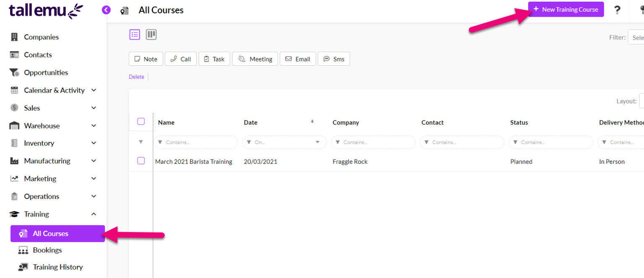Switch to kanban board view icon
Image resolution: width=644 pixels, height=278 pixels.
click(151, 35)
